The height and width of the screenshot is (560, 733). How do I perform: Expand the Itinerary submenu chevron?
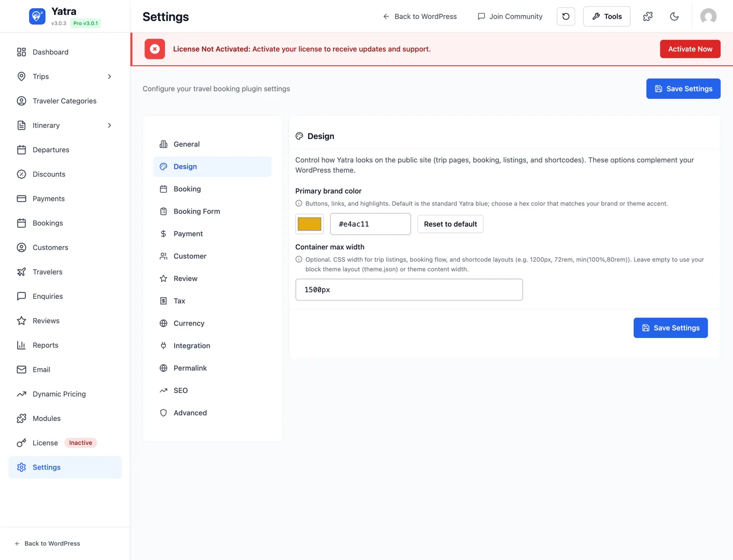coord(109,125)
